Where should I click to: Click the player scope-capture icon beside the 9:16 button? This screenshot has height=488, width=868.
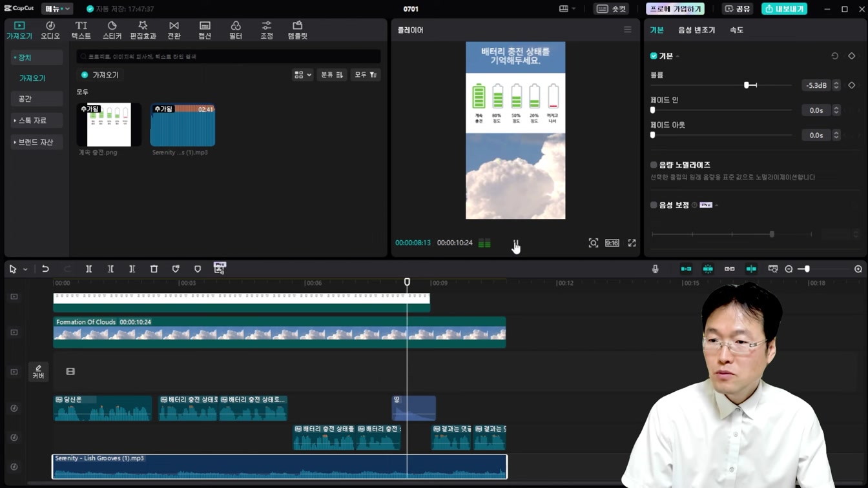[593, 243]
